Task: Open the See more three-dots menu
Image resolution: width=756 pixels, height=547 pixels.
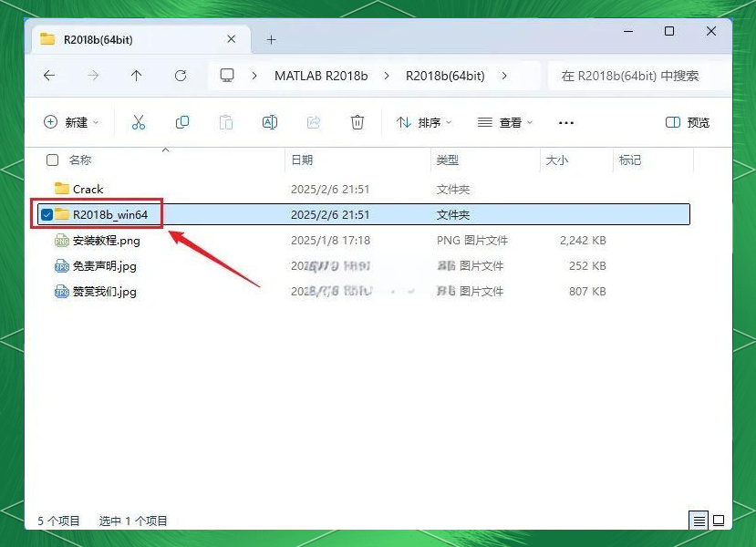Action: click(x=566, y=123)
